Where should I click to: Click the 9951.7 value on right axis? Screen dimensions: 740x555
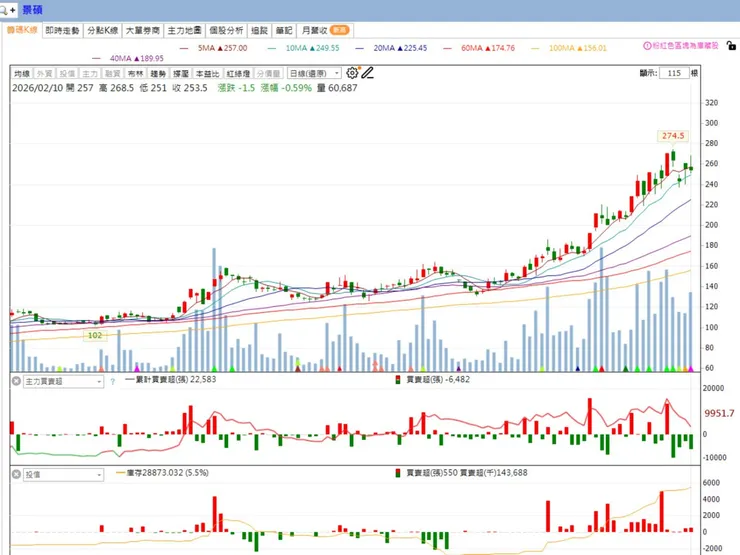click(x=719, y=413)
